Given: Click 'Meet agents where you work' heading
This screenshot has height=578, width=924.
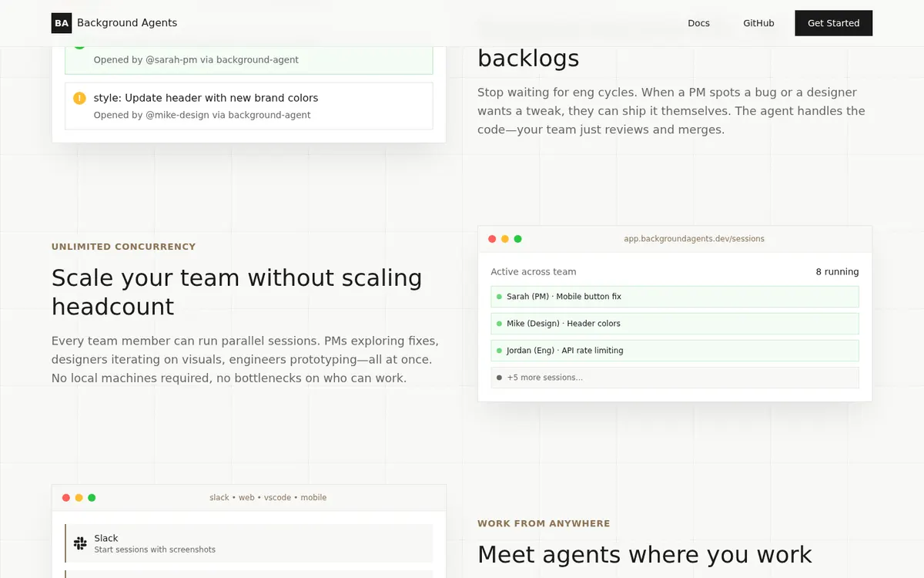Looking at the screenshot, I should (644, 554).
